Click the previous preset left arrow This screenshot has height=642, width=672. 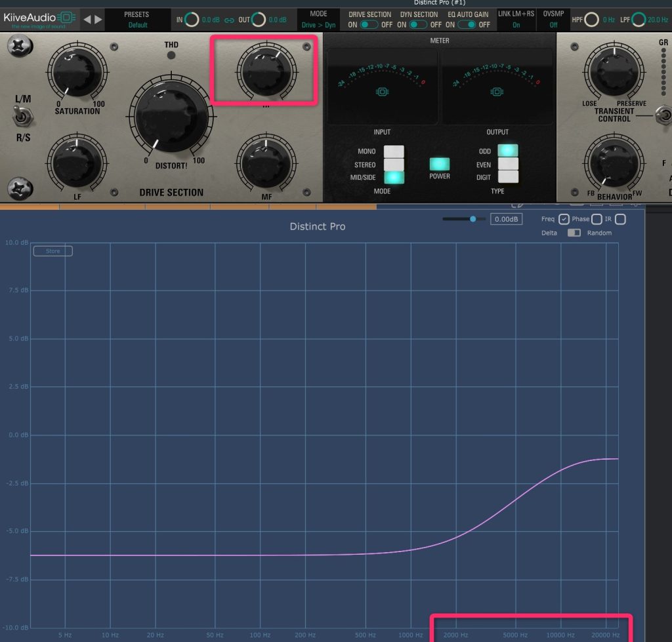click(x=87, y=19)
